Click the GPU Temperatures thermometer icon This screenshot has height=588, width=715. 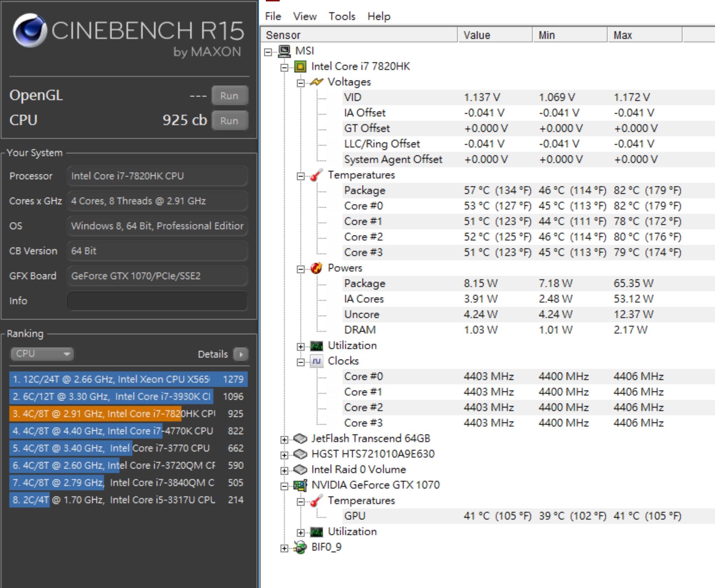(x=317, y=501)
